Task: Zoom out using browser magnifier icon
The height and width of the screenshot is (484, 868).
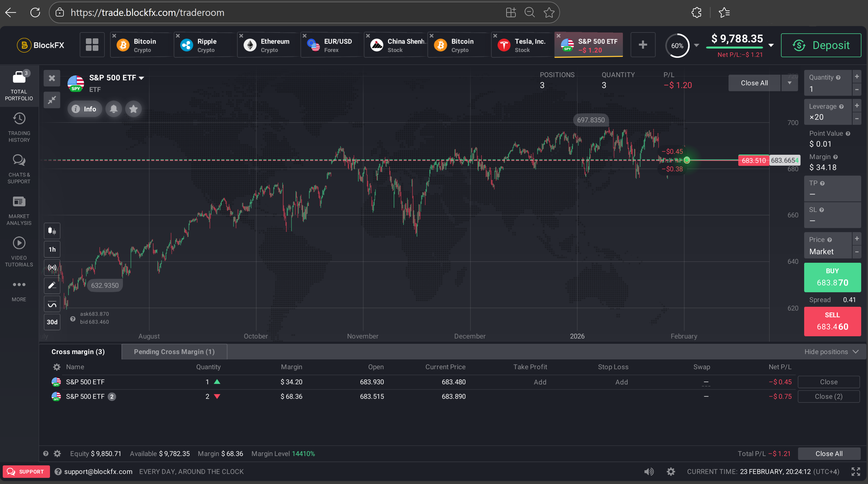Action: tap(530, 12)
